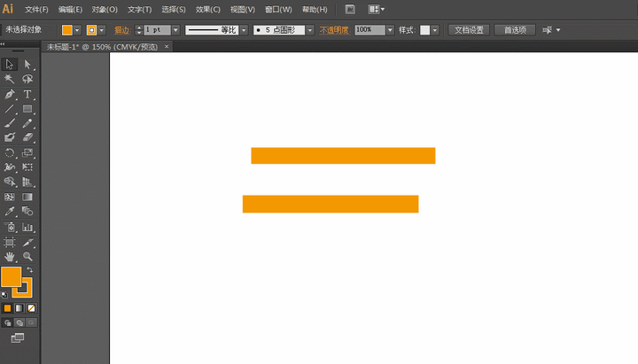Swap fill and stroke colors
This screenshot has width=638, height=364.
pyautogui.click(x=30, y=269)
